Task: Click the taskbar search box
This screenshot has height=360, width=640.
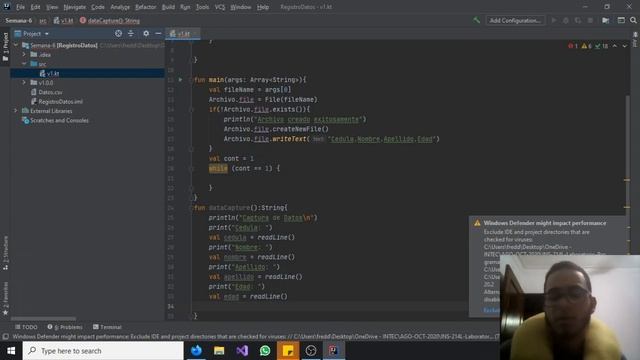Action: point(103,351)
